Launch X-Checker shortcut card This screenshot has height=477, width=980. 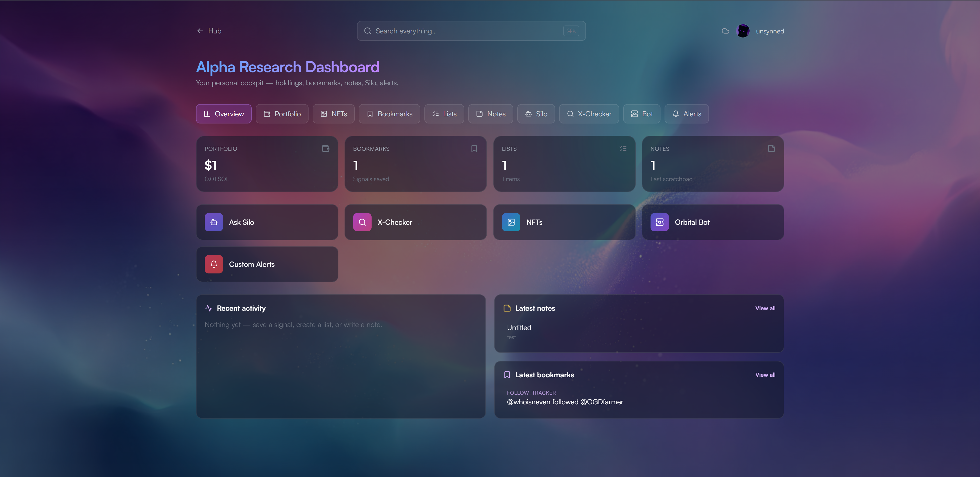pos(415,222)
